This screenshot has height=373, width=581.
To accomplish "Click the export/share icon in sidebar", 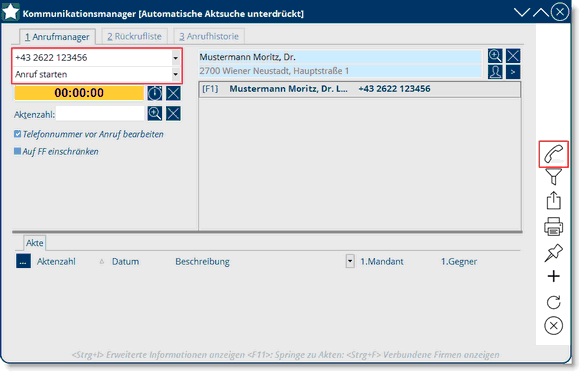I will (553, 200).
